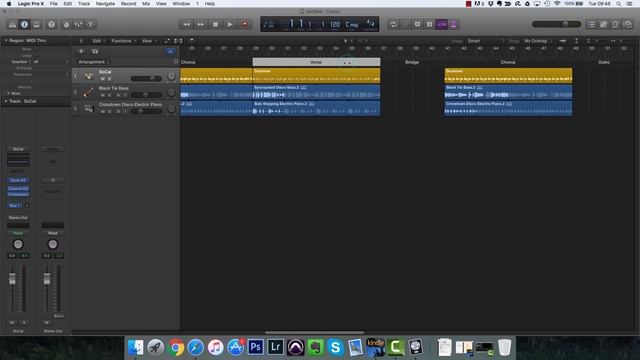Viewport: 640px width, 360px height.
Task: Click the Play transport button
Action: 230,24
